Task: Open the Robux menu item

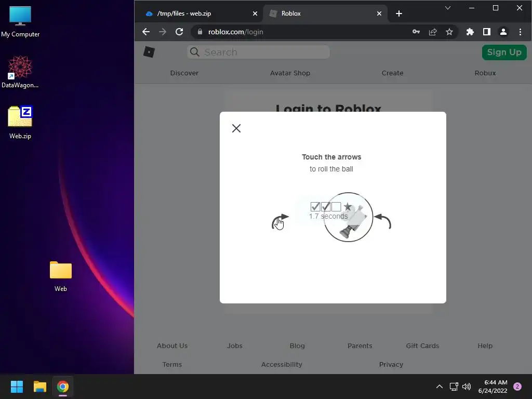Action: point(485,73)
